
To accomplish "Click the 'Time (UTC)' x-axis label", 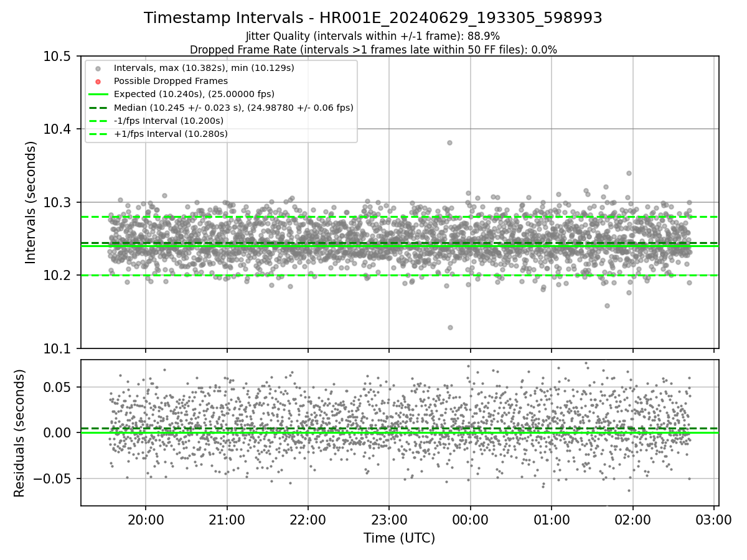I will (x=399, y=538).
